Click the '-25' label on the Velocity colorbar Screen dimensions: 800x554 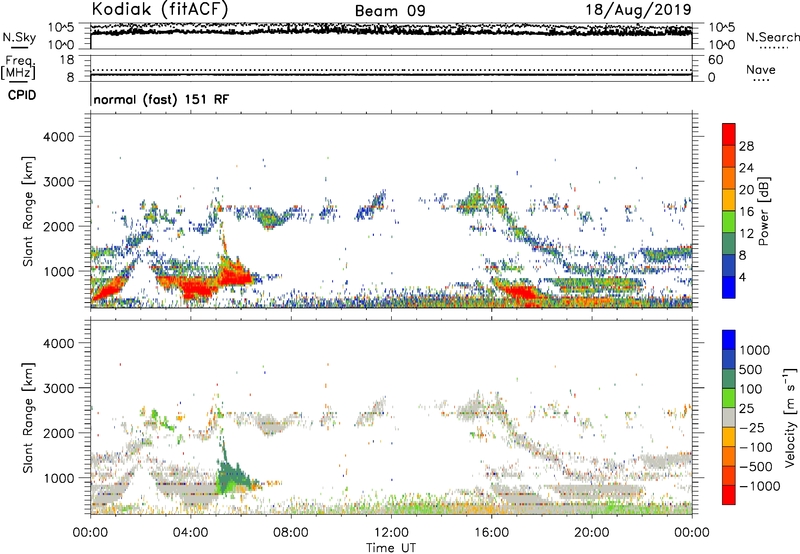tap(753, 427)
